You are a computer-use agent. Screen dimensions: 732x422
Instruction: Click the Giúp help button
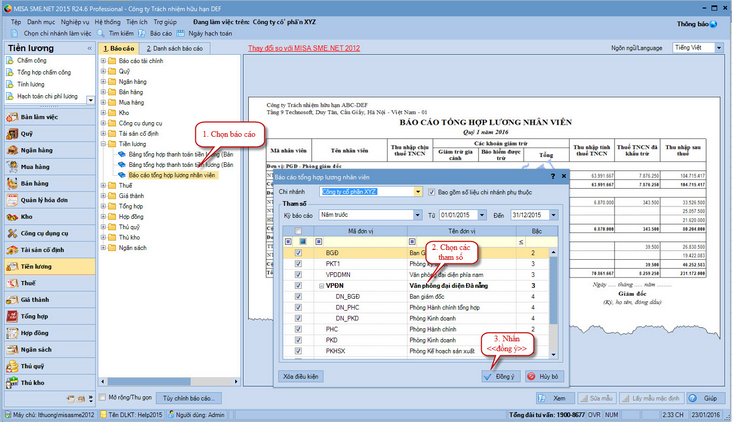point(704,398)
